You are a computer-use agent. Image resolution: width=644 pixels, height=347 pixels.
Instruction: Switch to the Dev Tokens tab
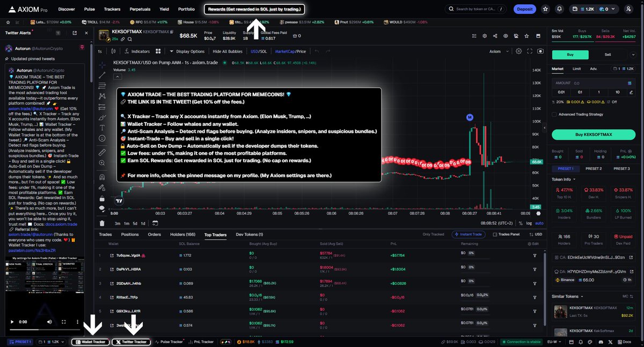coord(250,235)
